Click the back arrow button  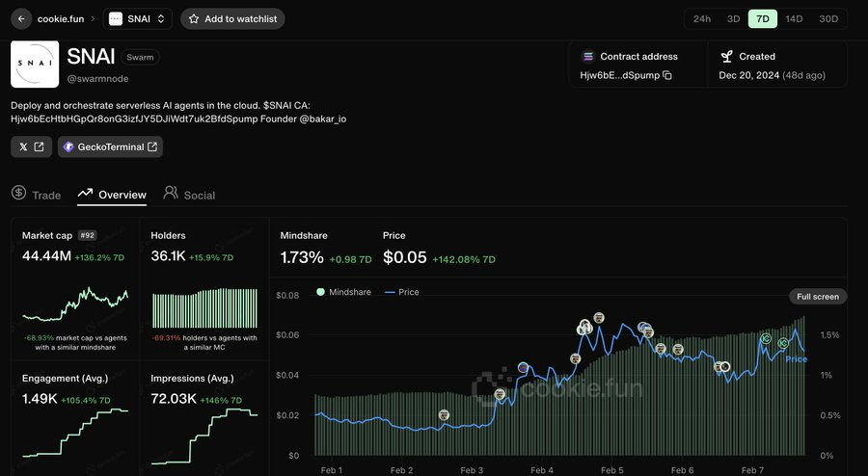pos(21,18)
